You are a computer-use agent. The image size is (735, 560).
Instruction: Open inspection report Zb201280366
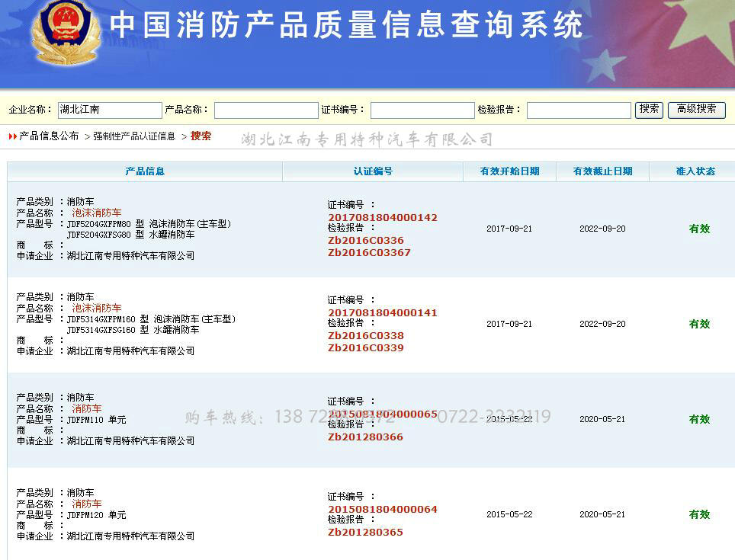(365, 437)
